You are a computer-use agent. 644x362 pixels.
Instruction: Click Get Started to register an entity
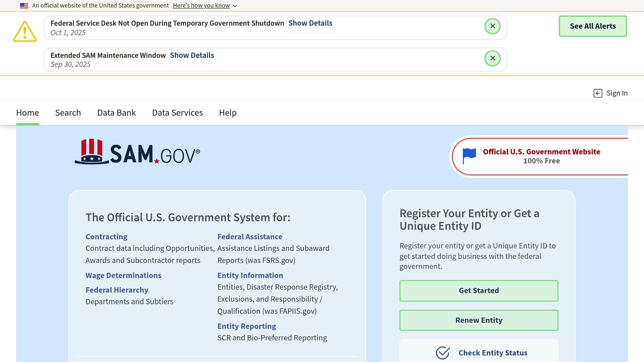pyautogui.click(x=478, y=290)
